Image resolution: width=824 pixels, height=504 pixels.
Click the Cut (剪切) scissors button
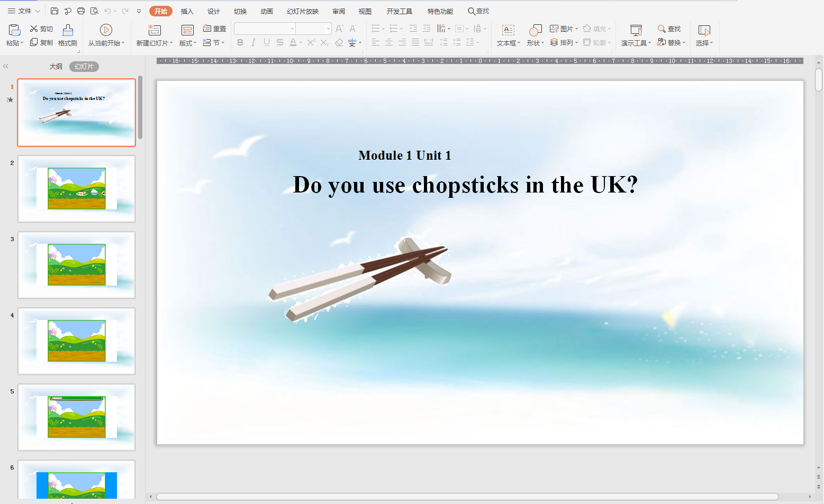click(x=41, y=29)
